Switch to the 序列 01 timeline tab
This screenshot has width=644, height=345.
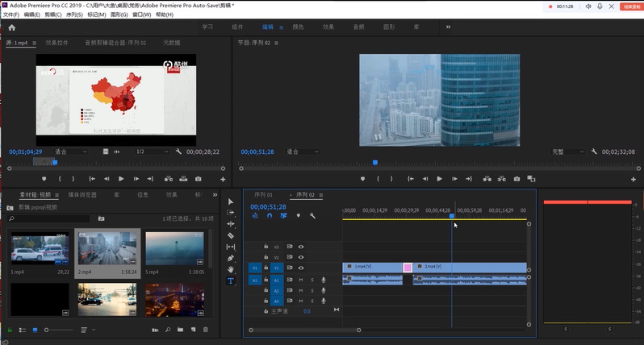(x=263, y=194)
